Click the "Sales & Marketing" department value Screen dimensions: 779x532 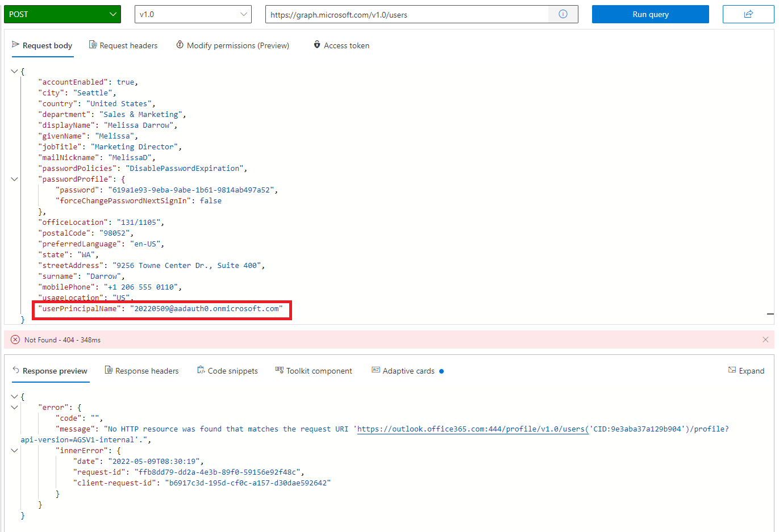tap(141, 114)
